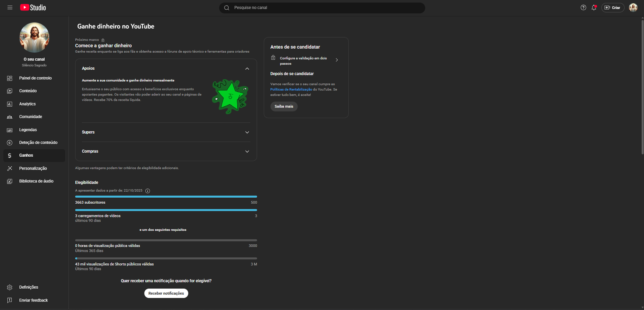Expand the Supers section
Screen dimensions: 644x310
pos(247,132)
